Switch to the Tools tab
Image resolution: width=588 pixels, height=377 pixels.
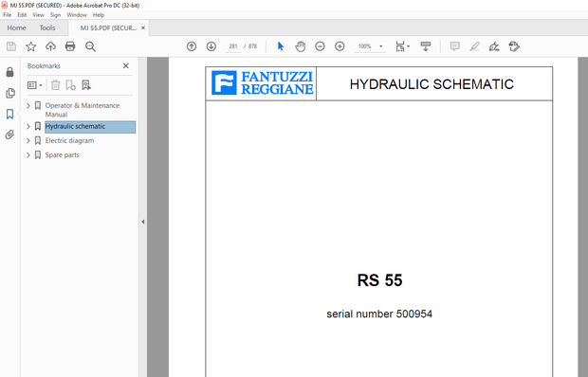pos(47,27)
